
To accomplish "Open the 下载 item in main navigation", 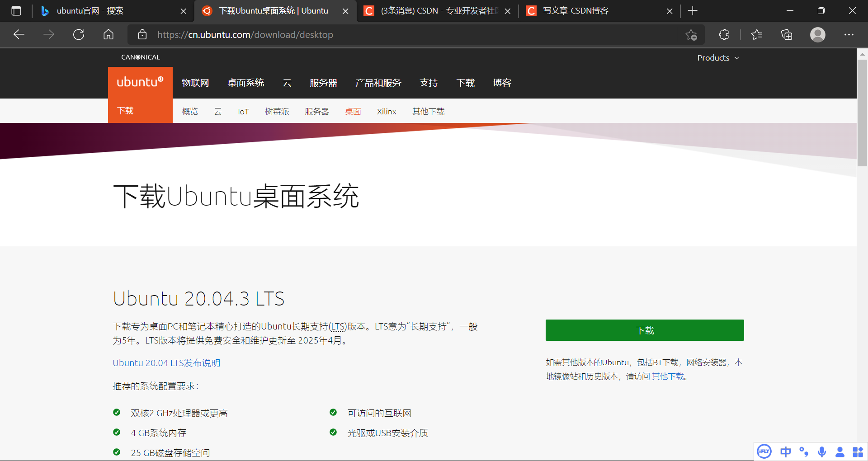I will [x=466, y=83].
